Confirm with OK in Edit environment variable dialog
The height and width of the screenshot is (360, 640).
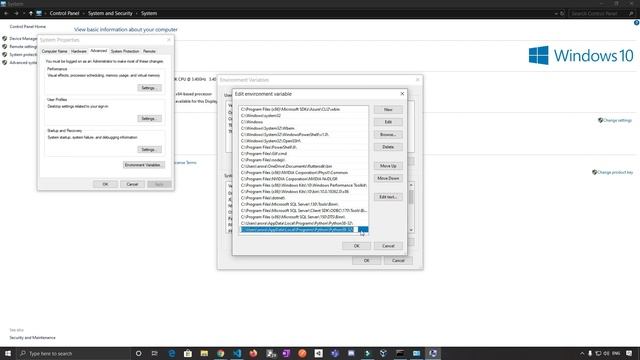click(x=356, y=246)
